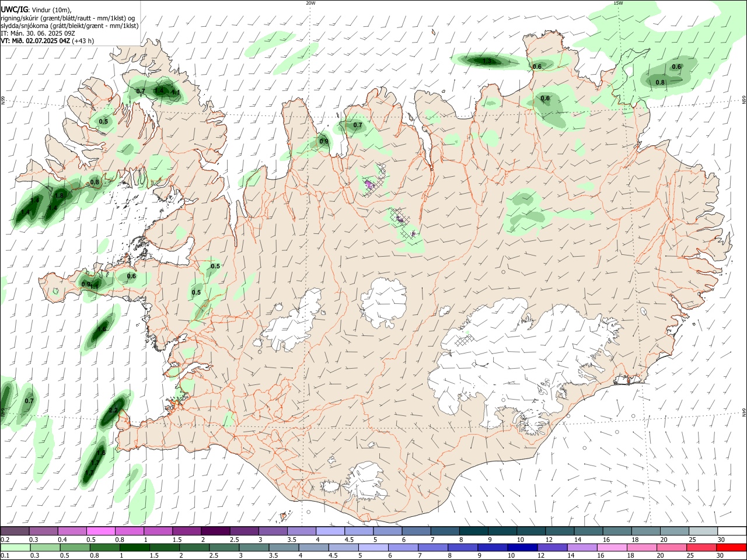Select the 1.8 rainfall value off Westfjords

(x=59, y=195)
